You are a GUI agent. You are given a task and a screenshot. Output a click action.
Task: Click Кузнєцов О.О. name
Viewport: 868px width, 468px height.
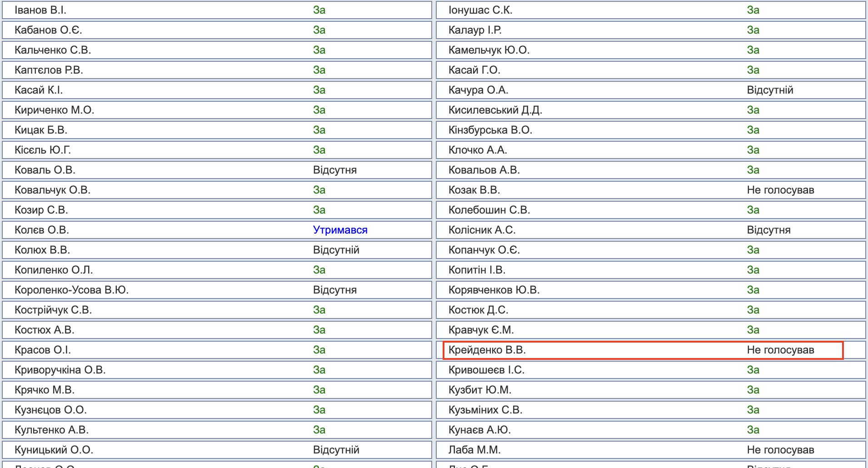(50, 410)
